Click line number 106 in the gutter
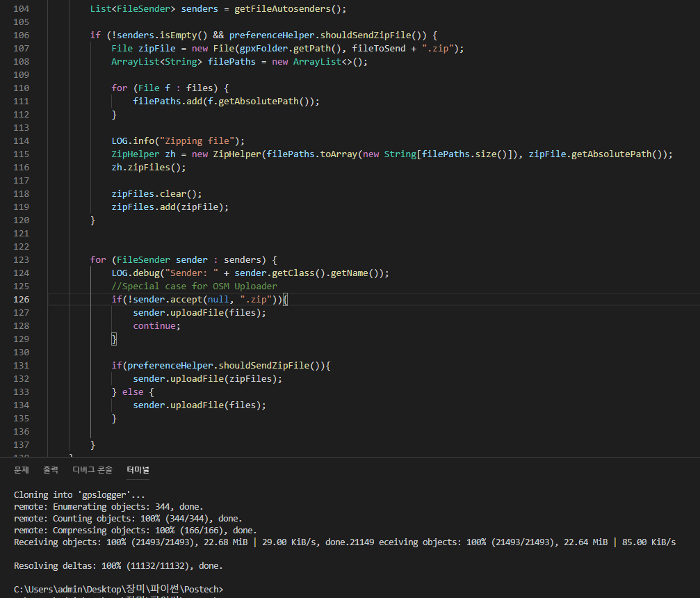The height and width of the screenshot is (598, 700). [22, 35]
